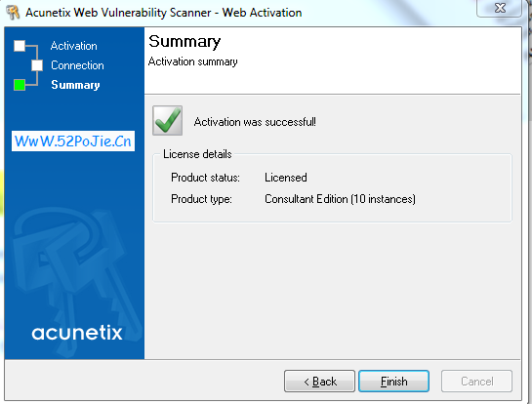Click the acunetix logo in the sidebar

pos(77,333)
